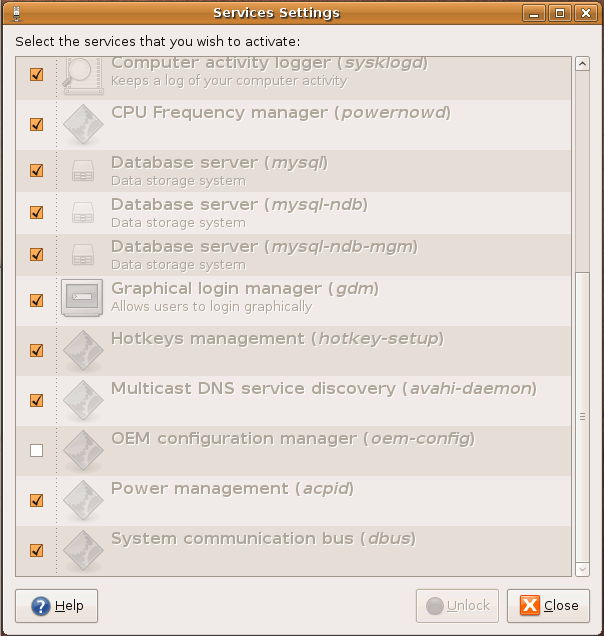Click the scrollbar up arrow

[x=582, y=65]
